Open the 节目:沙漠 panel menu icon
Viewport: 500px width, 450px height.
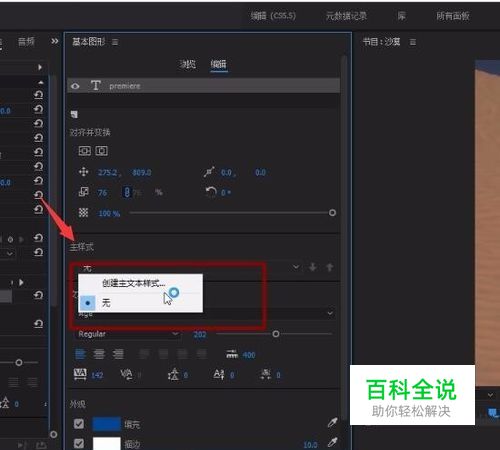(412, 42)
